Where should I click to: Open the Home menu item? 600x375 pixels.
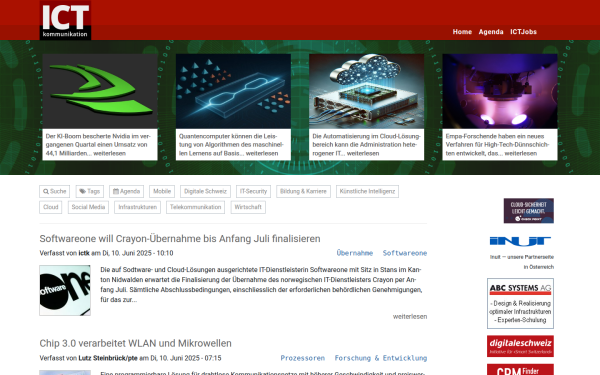[x=462, y=32]
